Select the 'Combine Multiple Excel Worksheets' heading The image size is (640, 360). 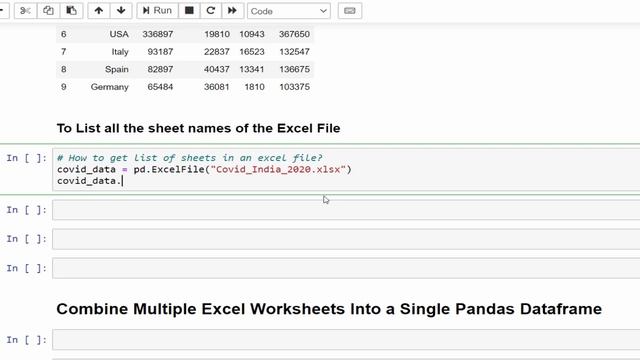329,309
